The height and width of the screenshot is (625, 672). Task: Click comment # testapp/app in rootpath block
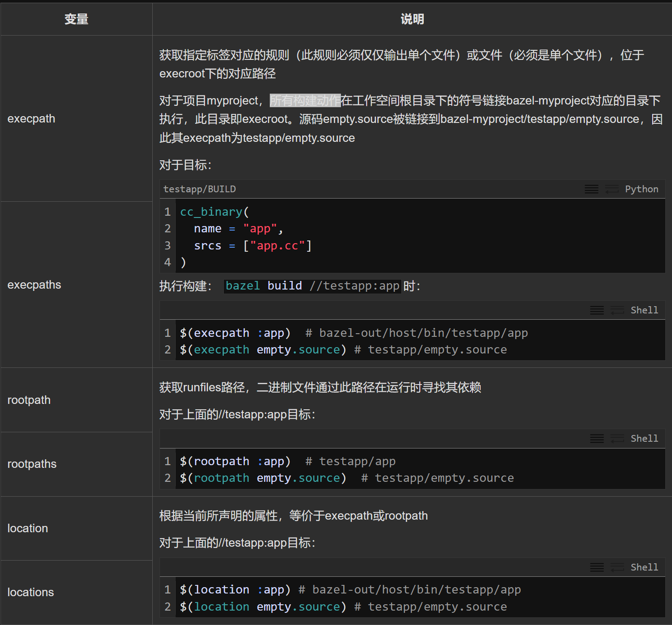click(x=350, y=462)
